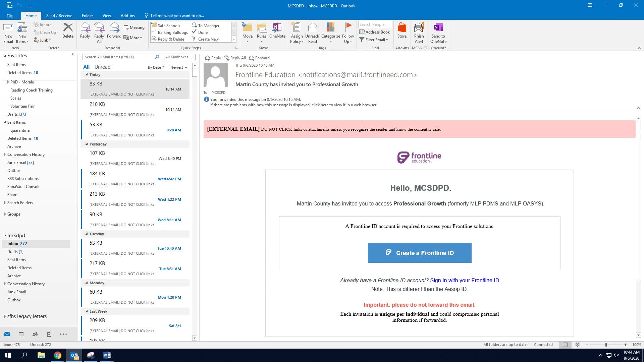Open the By Date arrangement dropdown
Screen dimensions: 644x362
click(x=156, y=67)
